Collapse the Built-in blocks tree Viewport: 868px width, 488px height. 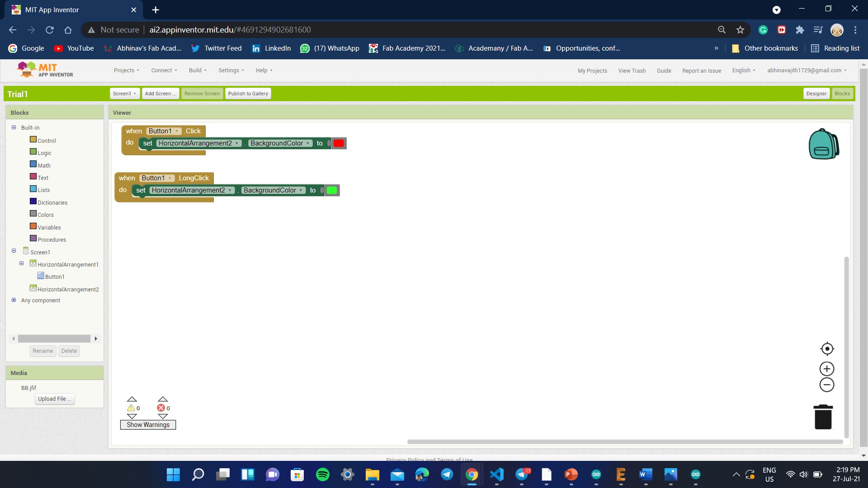(14, 127)
